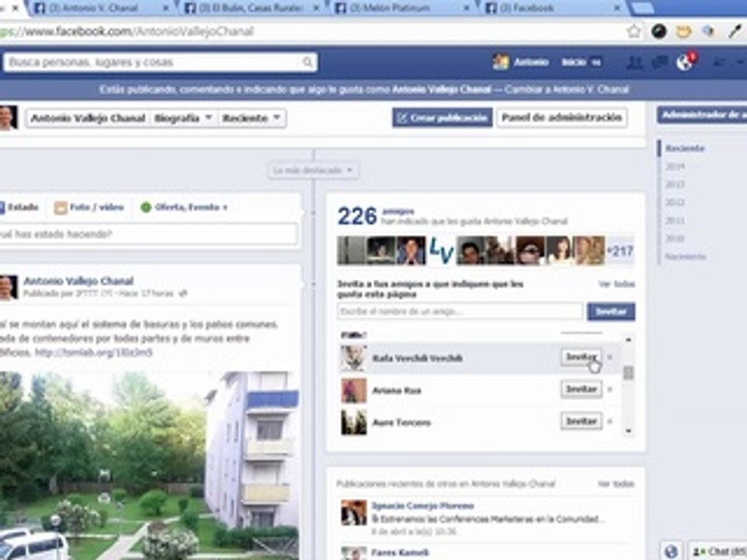Focus the status update text field

[149, 234]
